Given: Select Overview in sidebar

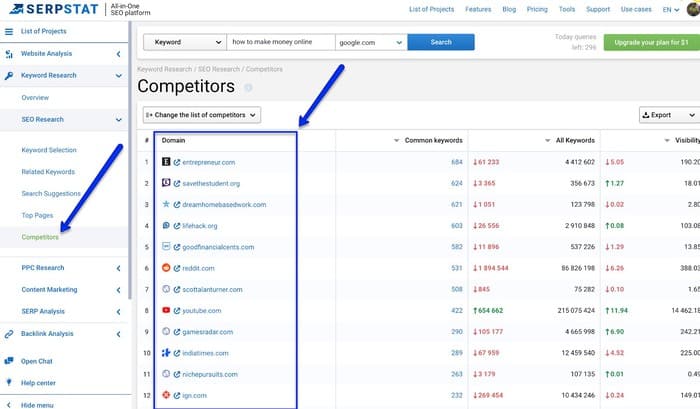Looking at the screenshot, I should pyautogui.click(x=35, y=98).
